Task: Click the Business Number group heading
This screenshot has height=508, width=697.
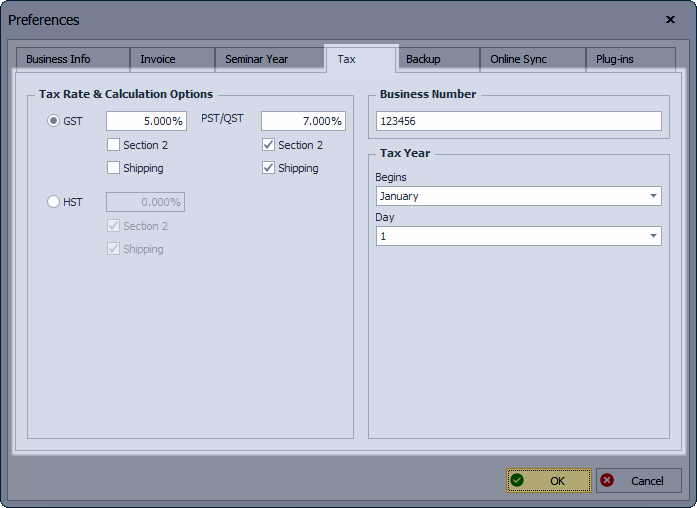Action: pos(428,94)
